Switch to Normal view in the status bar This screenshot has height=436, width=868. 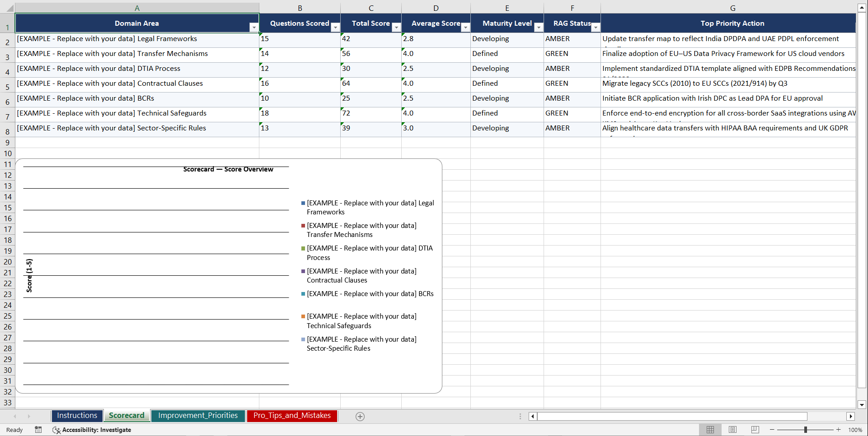[710, 430]
